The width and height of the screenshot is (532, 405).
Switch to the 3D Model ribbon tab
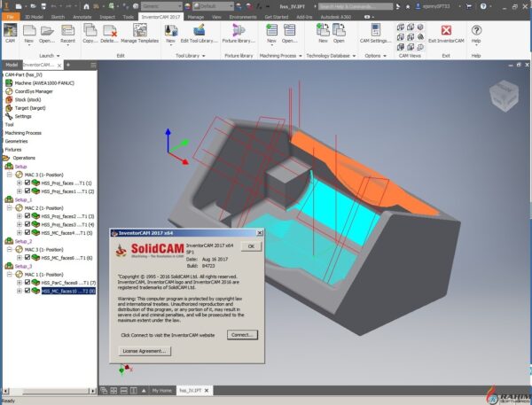(x=34, y=17)
